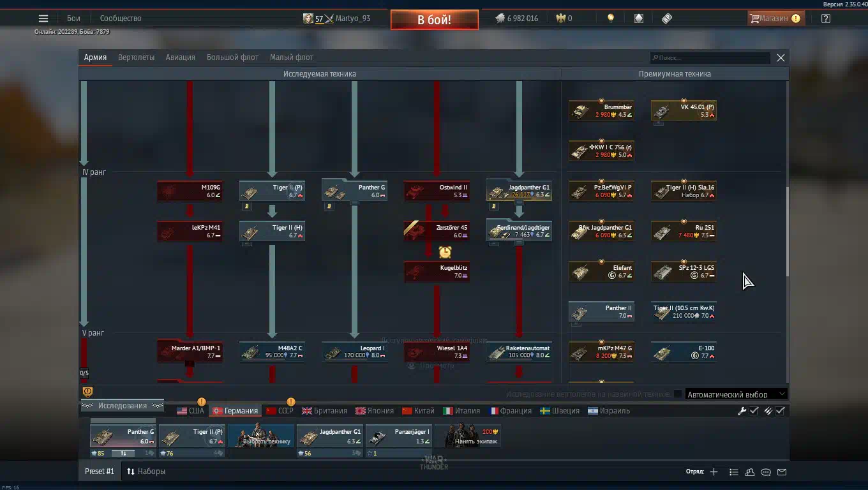
Task: Switch to the Вертолёты tab
Action: pyautogui.click(x=136, y=57)
